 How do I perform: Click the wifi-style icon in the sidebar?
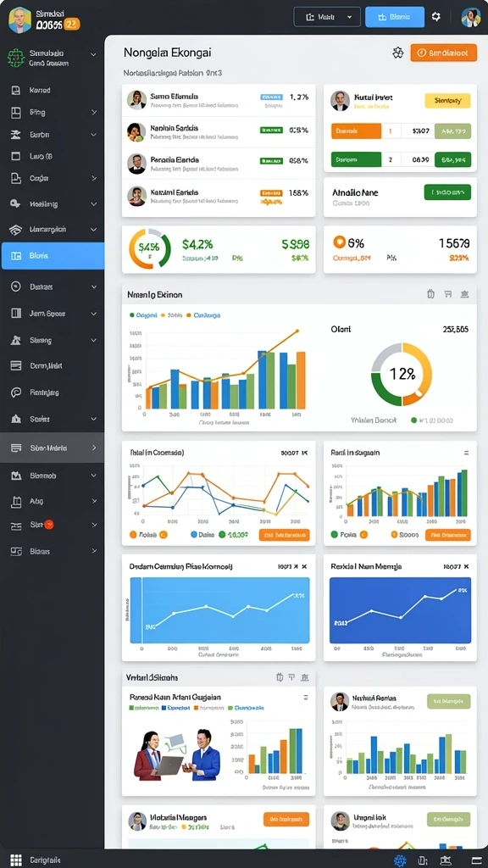(x=15, y=229)
